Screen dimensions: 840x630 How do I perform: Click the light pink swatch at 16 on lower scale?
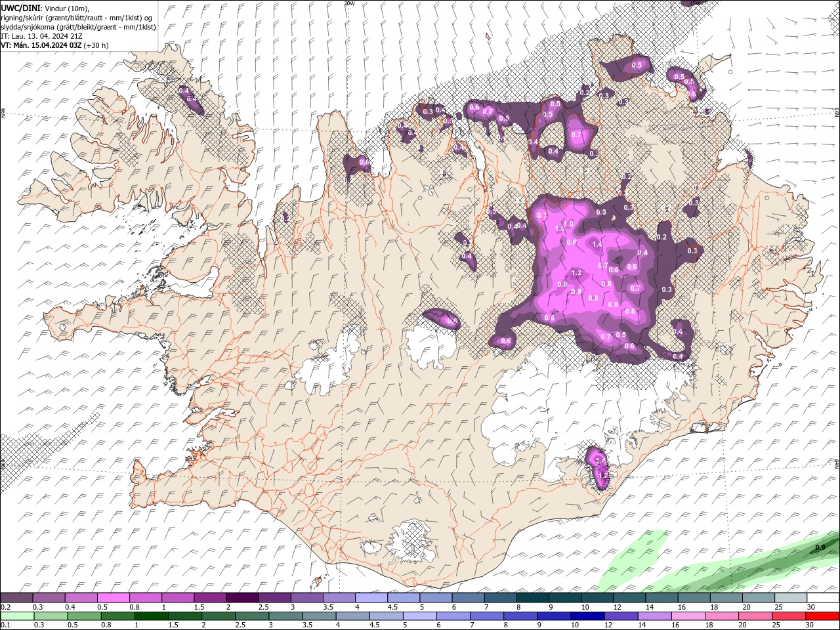pos(688,616)
